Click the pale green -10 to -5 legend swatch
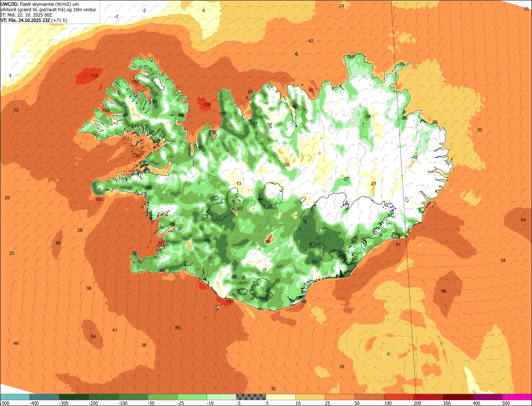Viewport: 532px width, 406px height. (222, 397)
